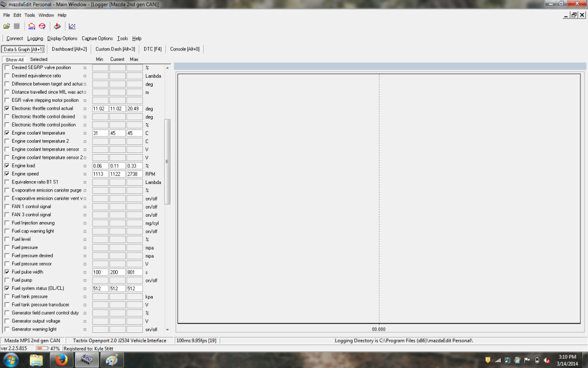Uncheck the Fuel pulse width checkbox

7,272
